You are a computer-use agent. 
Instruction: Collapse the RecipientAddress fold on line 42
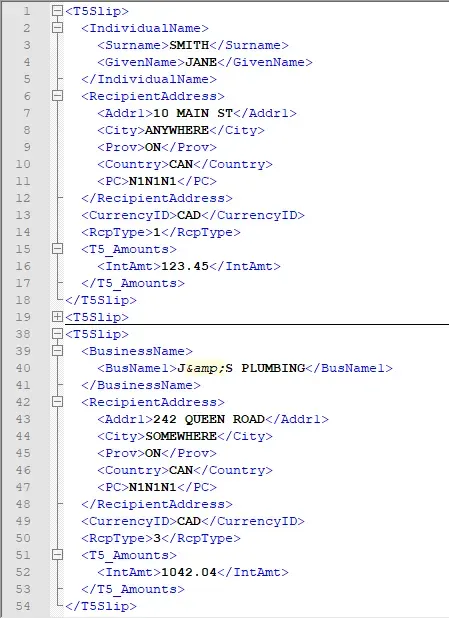click(58, 402)
